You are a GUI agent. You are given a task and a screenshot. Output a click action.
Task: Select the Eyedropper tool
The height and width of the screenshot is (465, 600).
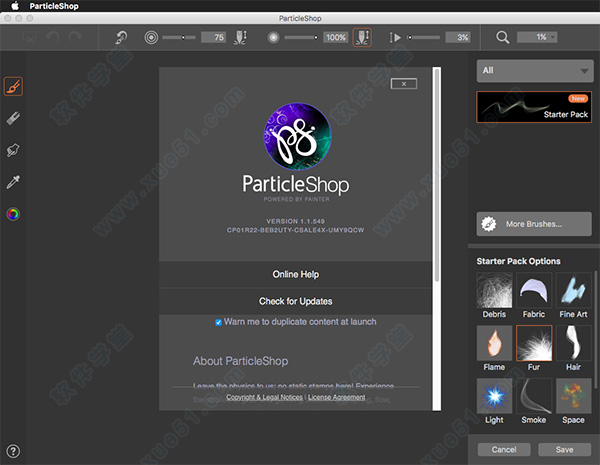(13, 182)
